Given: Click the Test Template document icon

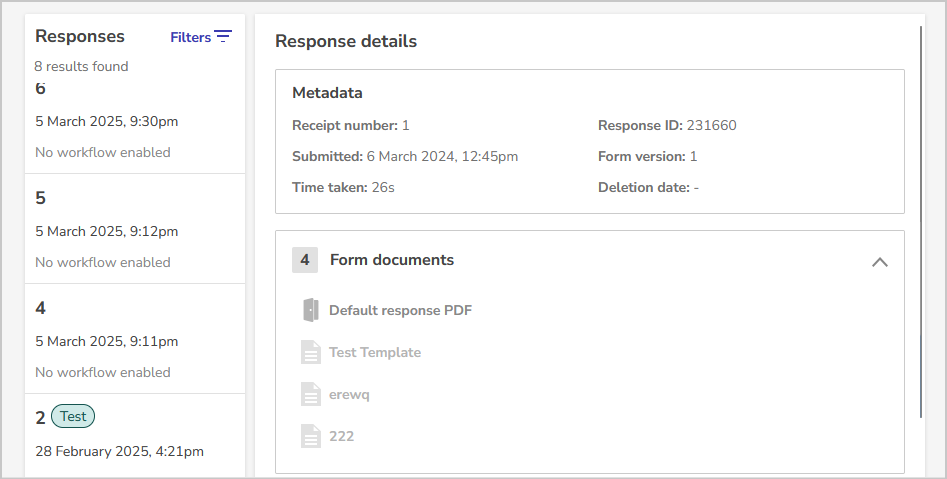Looking at the screenshot, I should [310, 352].
